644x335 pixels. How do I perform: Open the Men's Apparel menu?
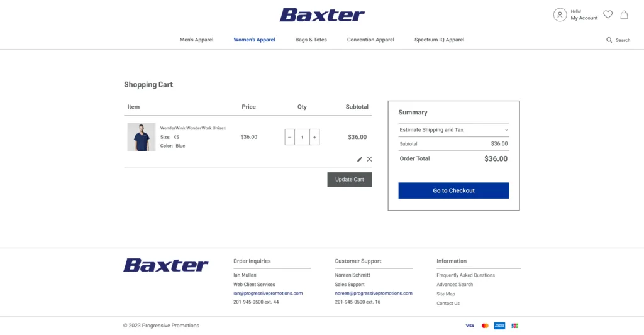click(x=196, y=40)
